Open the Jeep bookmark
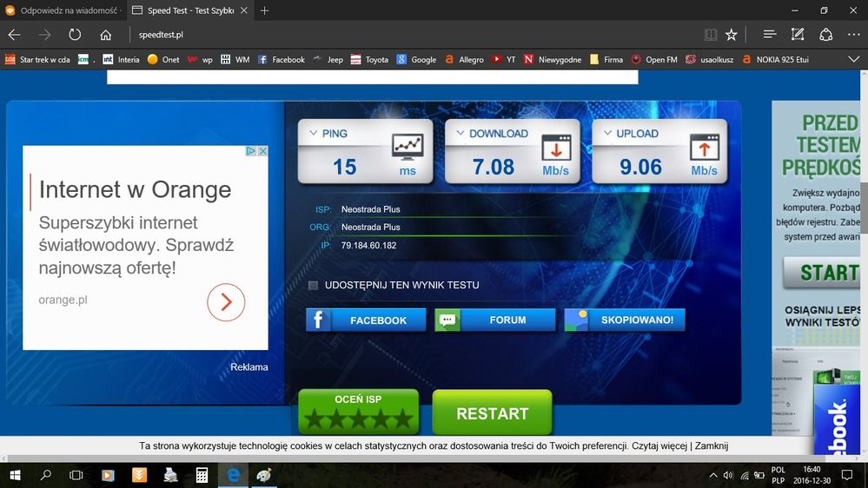This screenshot has width=868, height=488. tap(328, 60)
